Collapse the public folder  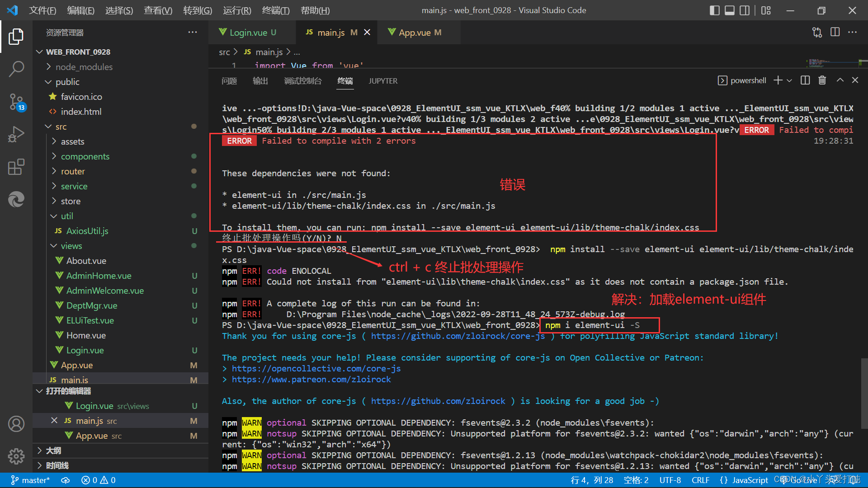point(120,82)
